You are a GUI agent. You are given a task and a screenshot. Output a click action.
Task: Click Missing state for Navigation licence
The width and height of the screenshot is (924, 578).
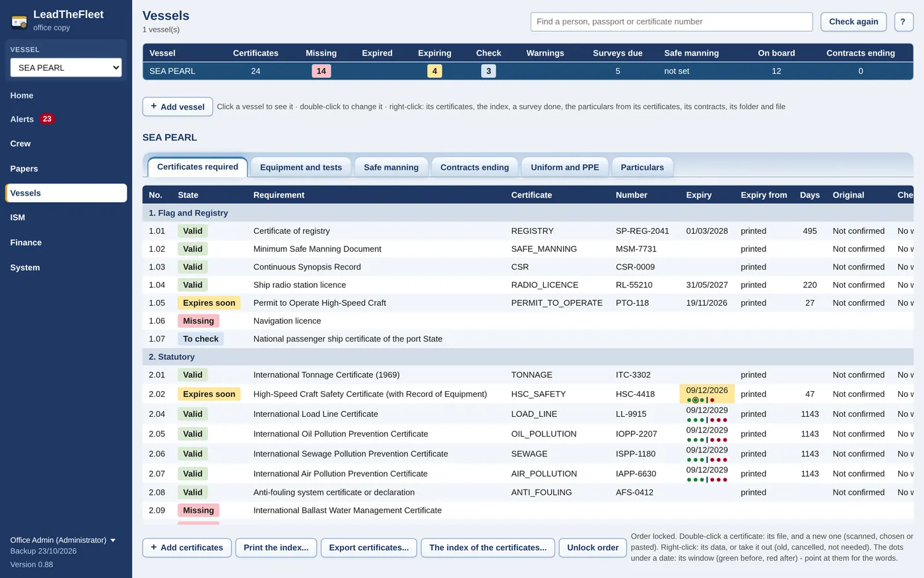pyautogui.click(x=198, y=321)
